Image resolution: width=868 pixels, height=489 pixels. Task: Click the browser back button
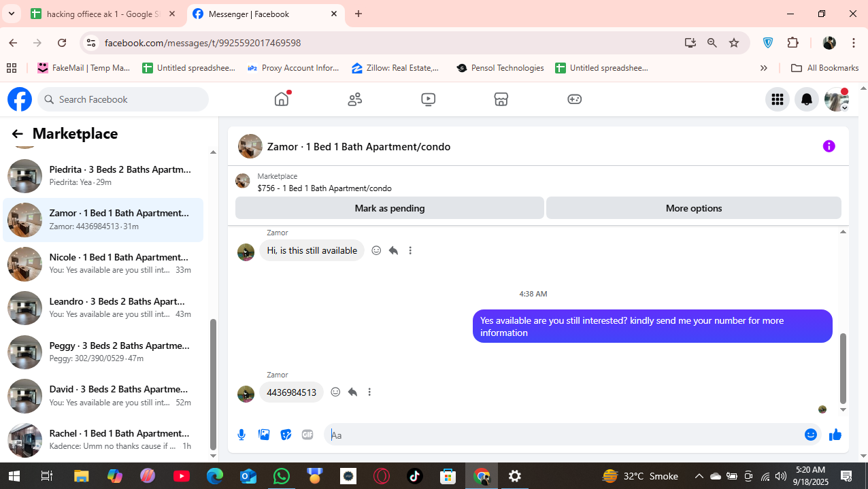(13, 43)
